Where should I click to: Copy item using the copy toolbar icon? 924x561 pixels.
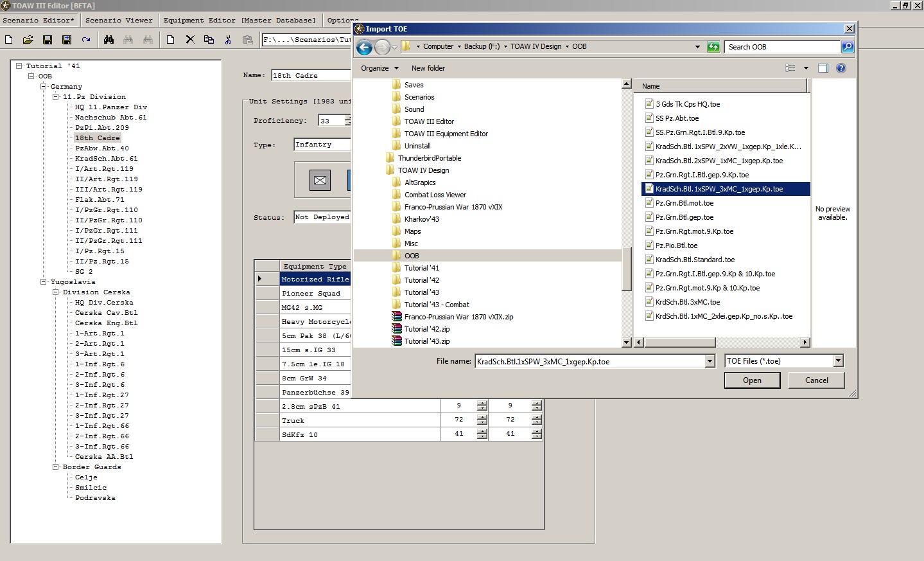pos(209,40)
